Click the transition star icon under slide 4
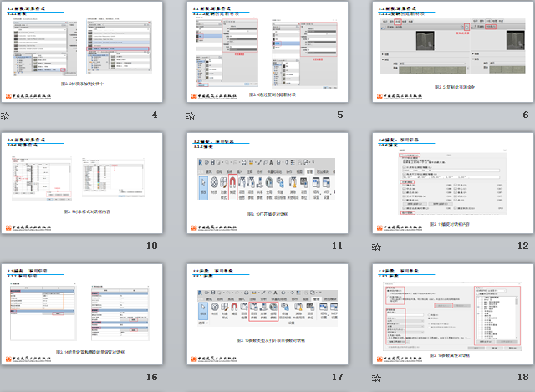The height and width of the screenshot is (392, 535). pos(6,116)
